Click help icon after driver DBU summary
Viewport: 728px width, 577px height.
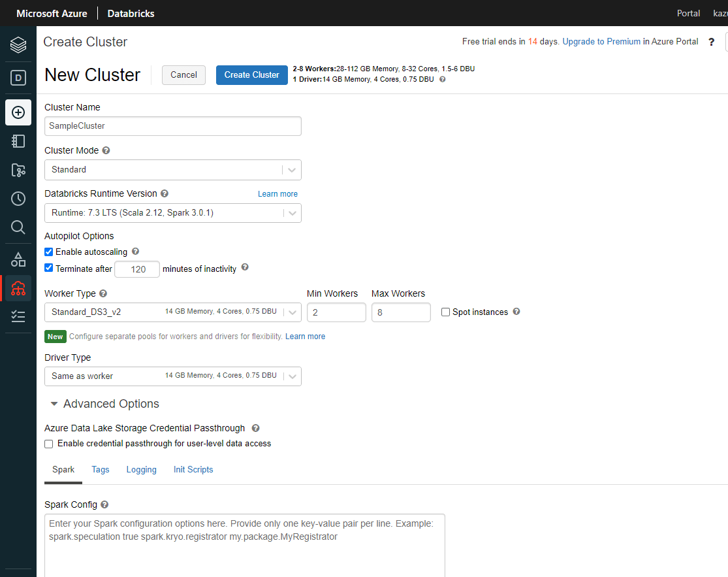[443, 80]
